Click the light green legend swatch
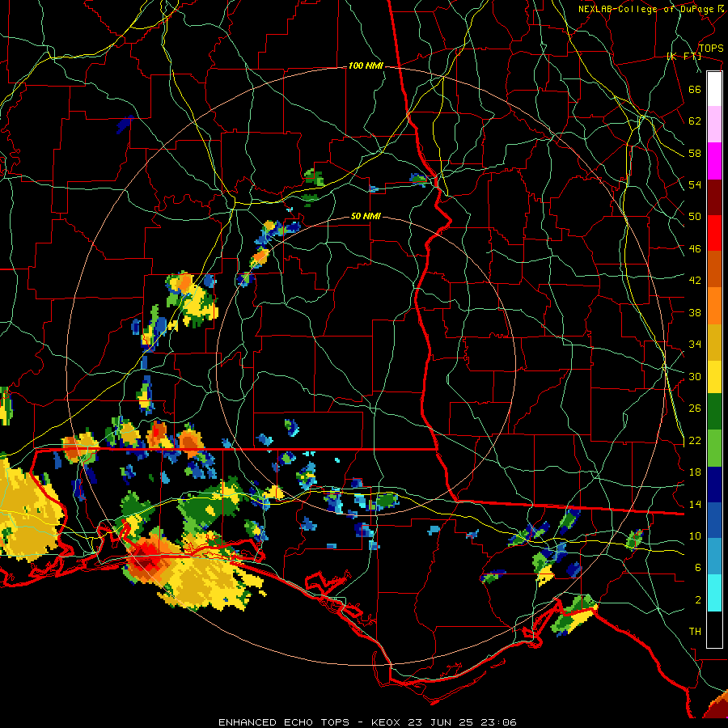Viewport: 728px width, 728px height. click(714, 448)
